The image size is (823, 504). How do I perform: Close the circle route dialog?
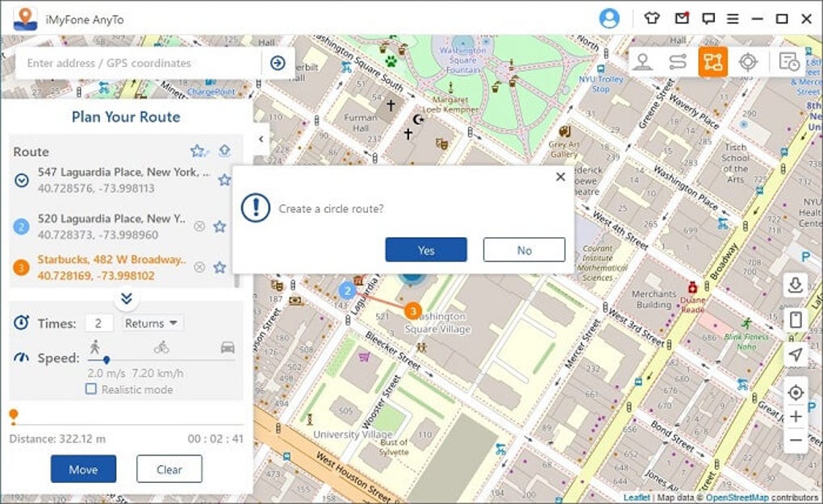(561, 177)
